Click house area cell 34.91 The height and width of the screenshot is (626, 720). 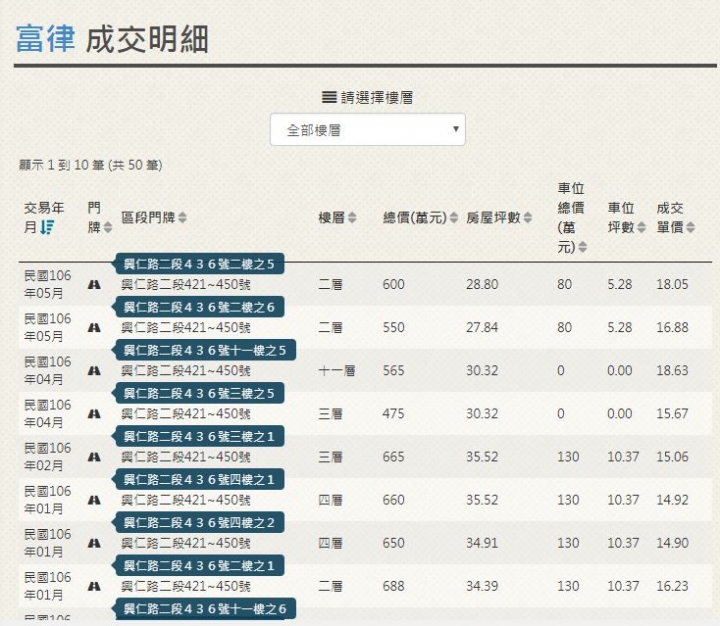tap(482, 543)
